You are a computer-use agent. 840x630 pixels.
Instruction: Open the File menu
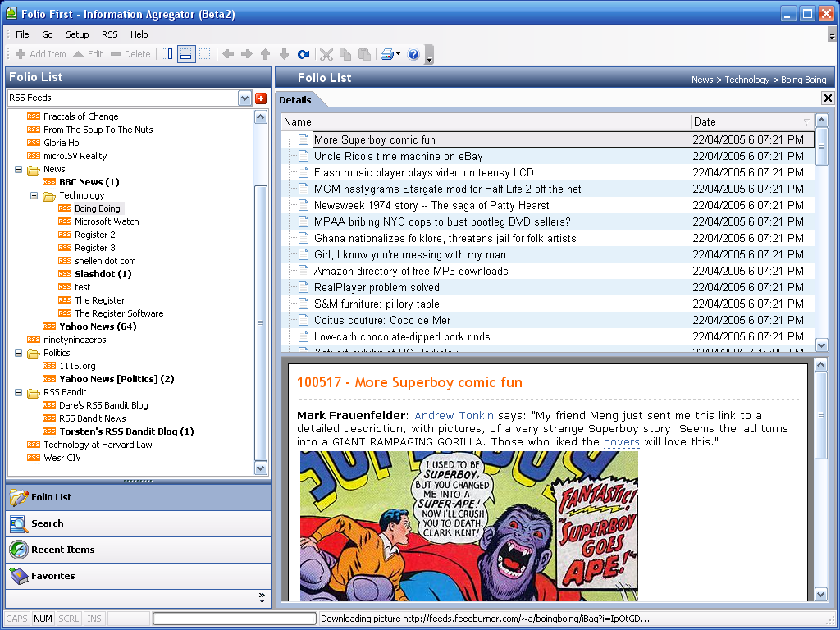point(22,34)
